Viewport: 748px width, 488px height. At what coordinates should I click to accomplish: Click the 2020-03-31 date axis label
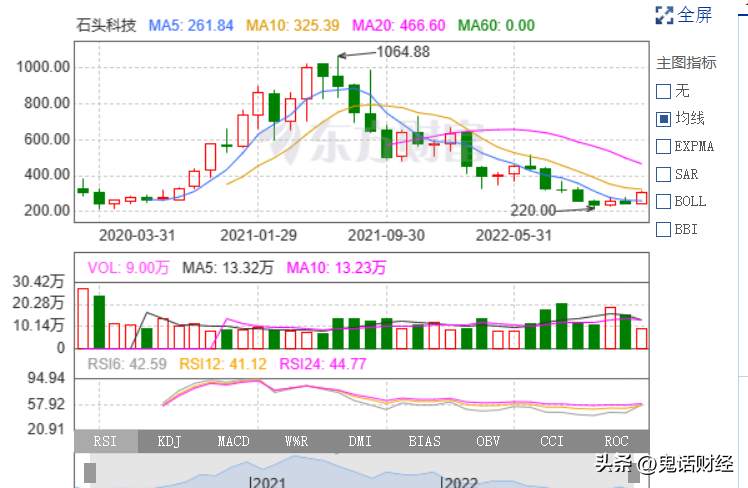point(137,236)
